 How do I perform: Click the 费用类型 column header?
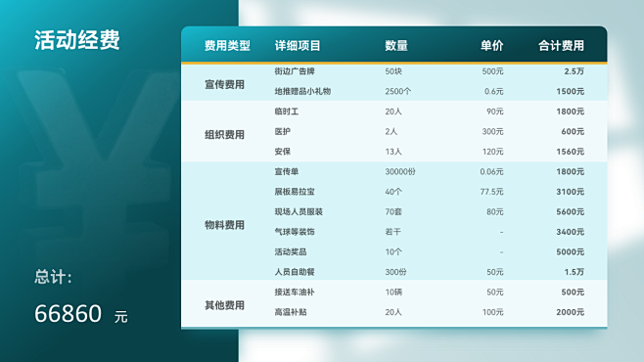(x=227, y=46)
